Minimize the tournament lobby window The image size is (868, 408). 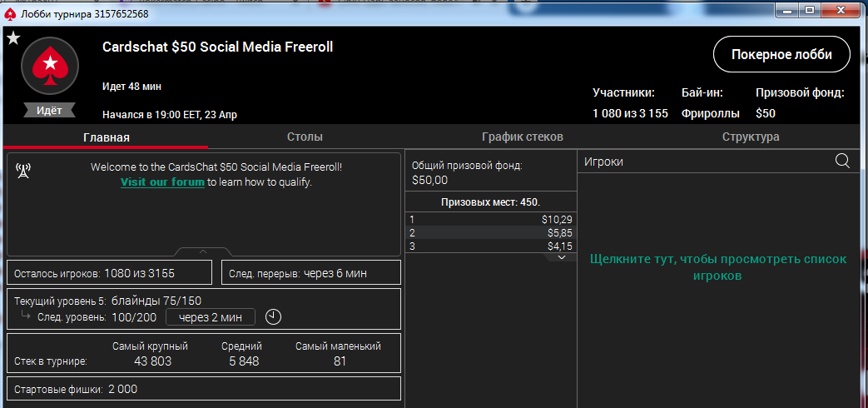[x=788, y=10]
